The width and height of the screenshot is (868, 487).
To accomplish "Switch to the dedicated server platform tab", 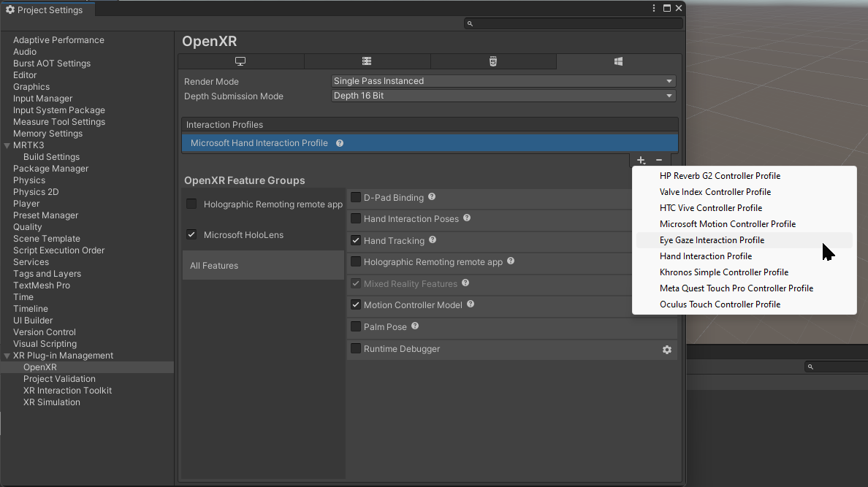I will click(367, 62).
